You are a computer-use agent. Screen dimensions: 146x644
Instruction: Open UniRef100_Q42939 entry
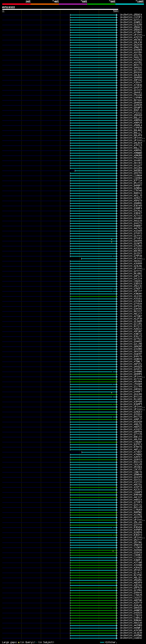[131, 45]
